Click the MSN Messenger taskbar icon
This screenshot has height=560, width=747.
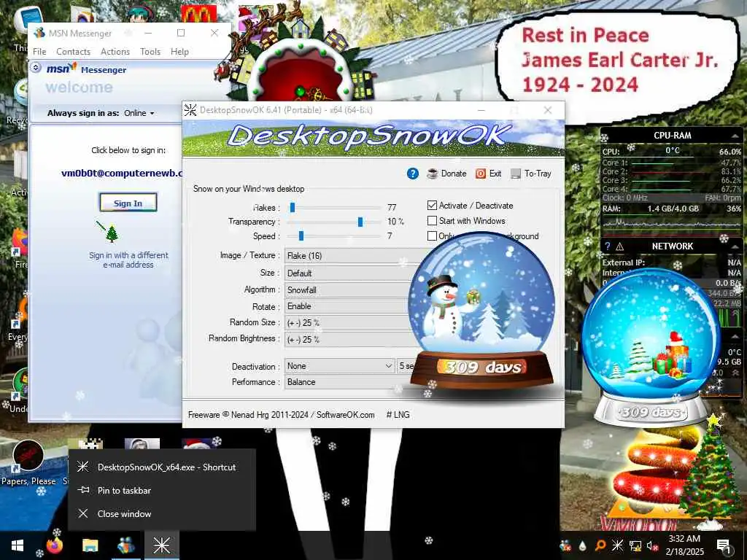click(125, 545)
